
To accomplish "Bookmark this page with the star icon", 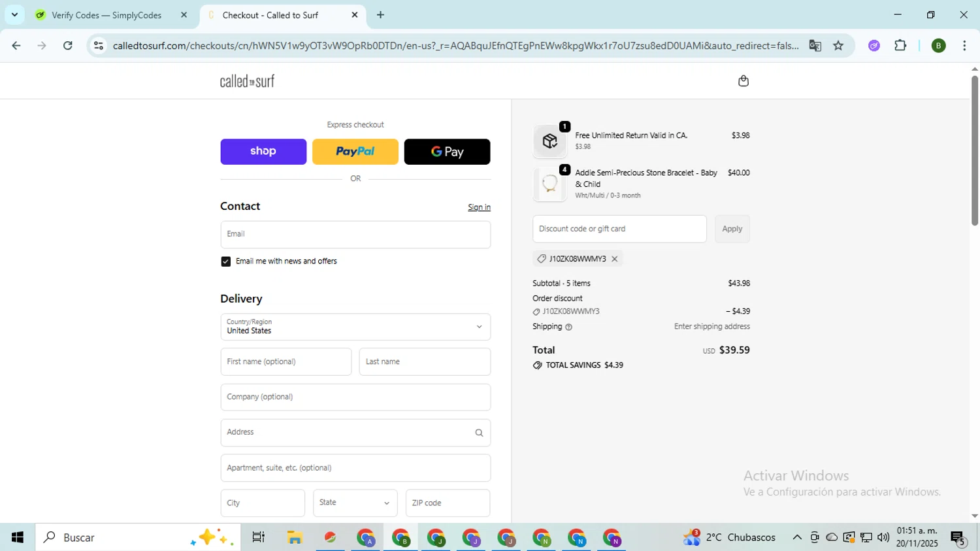I will coord(838,46).
